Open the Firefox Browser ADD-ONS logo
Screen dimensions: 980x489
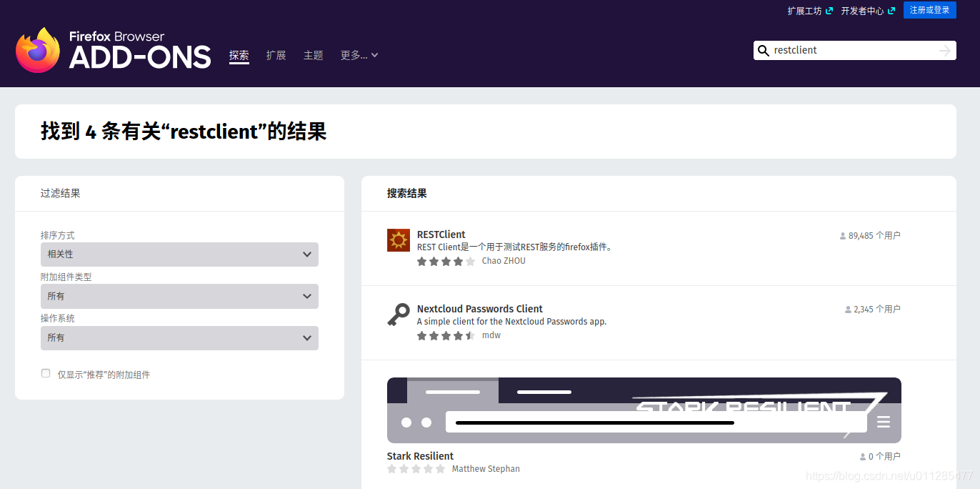(113, 50)
